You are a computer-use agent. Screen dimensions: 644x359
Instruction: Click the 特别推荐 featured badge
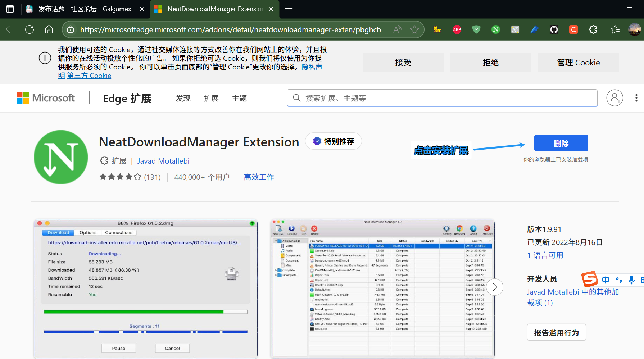coord(334,141)
